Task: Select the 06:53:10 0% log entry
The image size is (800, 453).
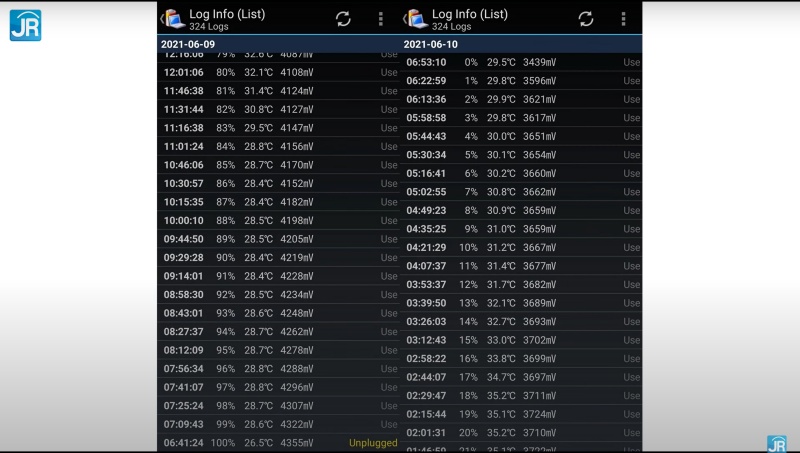Action: pyautogui.click(x=522, y=62)
